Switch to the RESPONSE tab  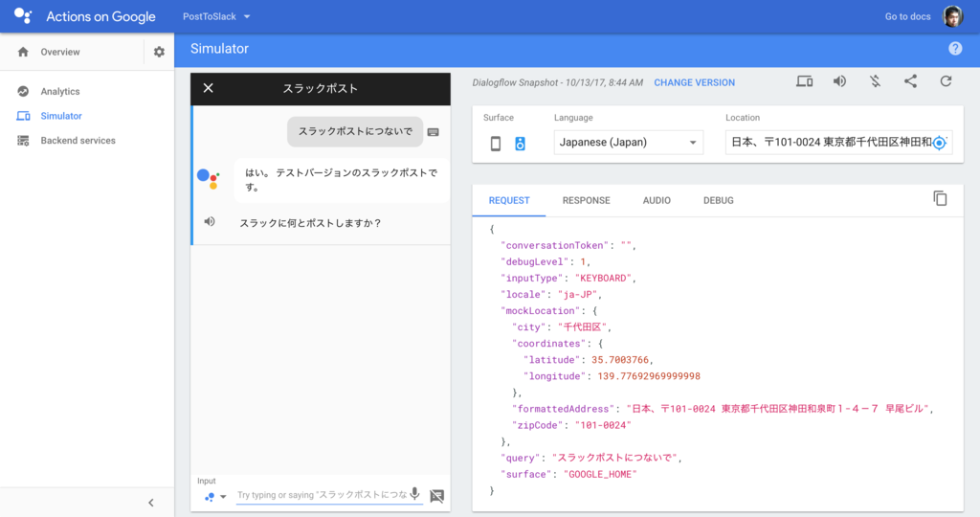point(587,201)
